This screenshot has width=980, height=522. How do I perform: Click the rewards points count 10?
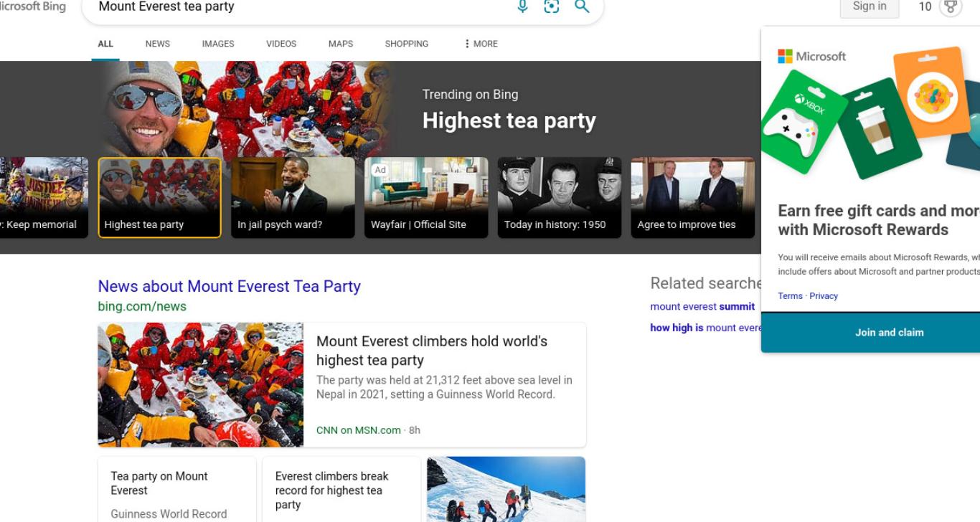(925, 6)
